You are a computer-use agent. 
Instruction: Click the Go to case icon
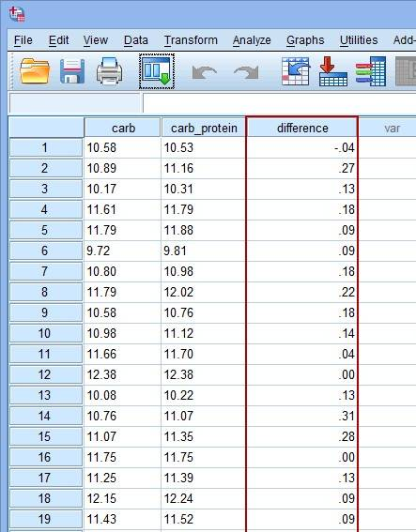296,71
